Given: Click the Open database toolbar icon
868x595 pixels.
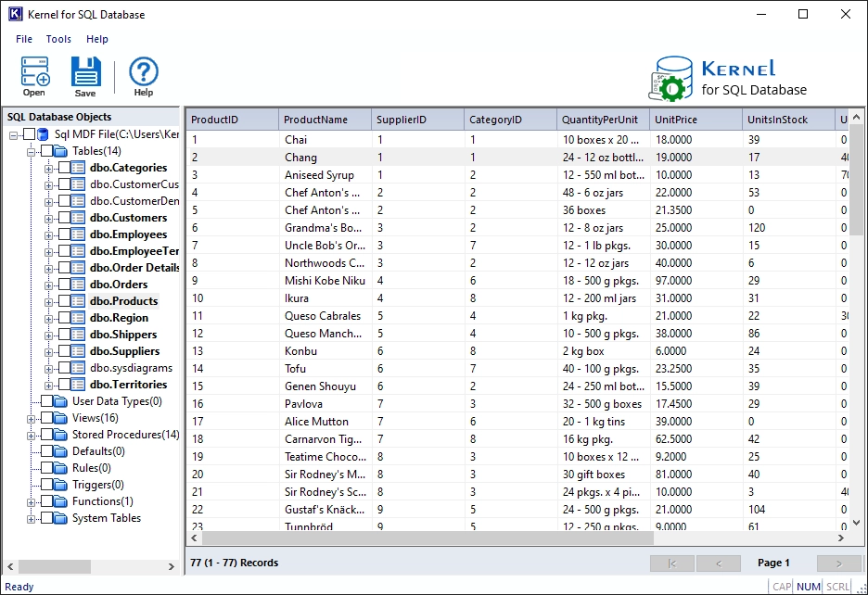Looking at the screenshot, I should point(34,76).
